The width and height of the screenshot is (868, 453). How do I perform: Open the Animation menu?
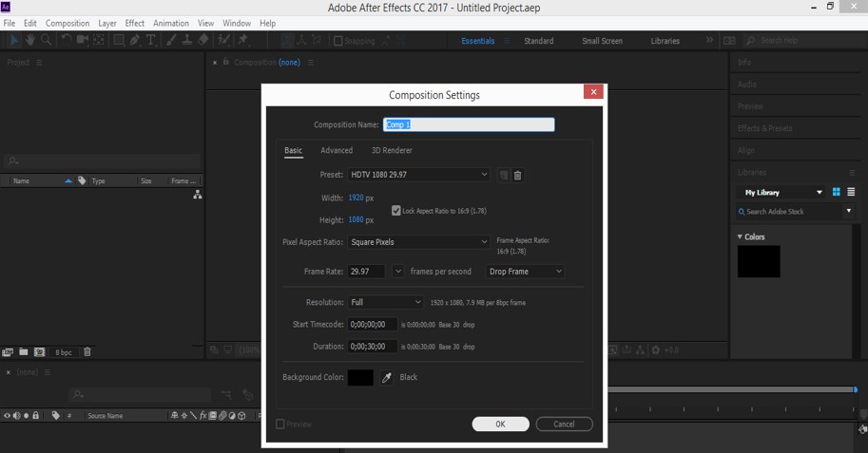[x=171, y=23]
